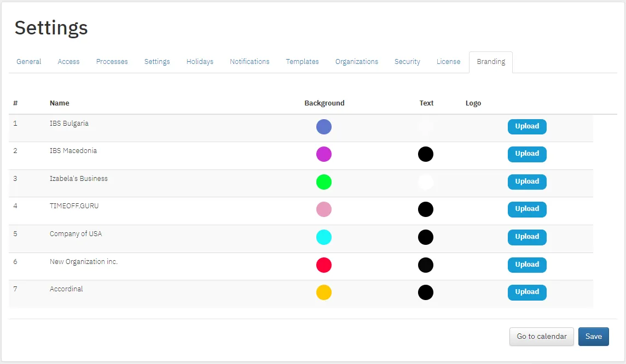Select the Settings tab
This screenshot has width=626, height=364.
click(x=157, y=62)
